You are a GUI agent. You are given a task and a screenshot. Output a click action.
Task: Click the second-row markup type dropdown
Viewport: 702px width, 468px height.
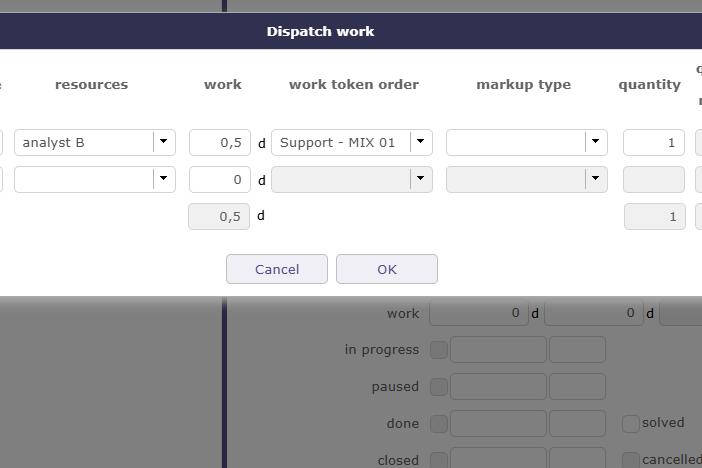(526, 179)
